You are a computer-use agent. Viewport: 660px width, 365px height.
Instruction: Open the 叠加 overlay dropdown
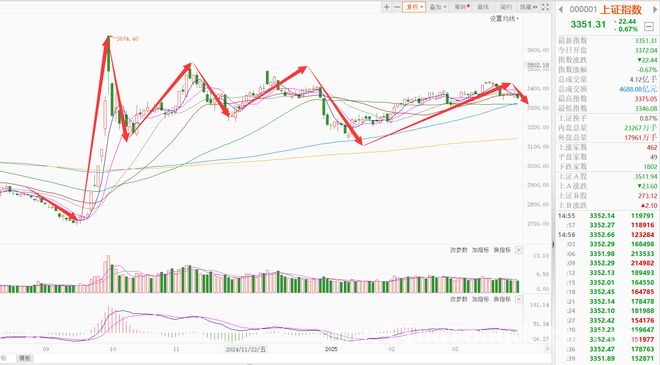click(x=438, y=7)
